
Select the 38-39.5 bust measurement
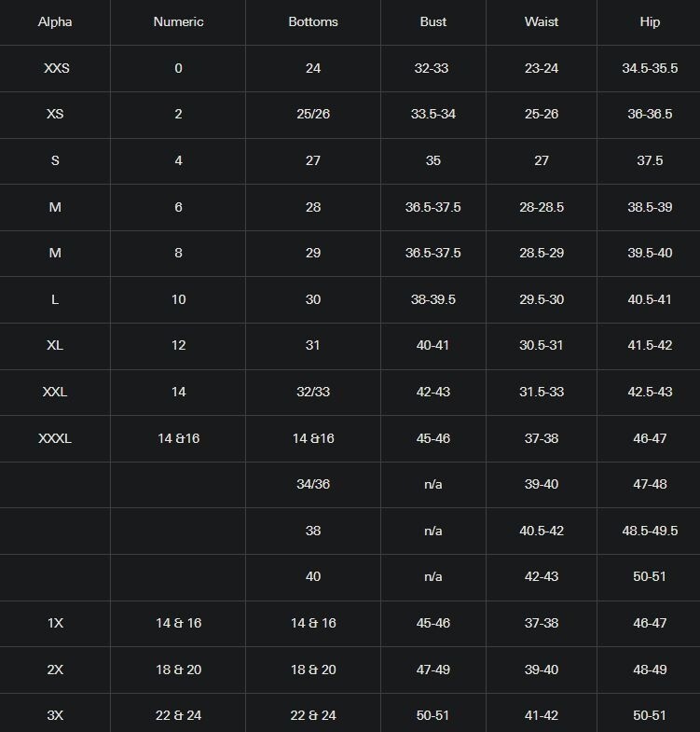pyautogui.click(x=432, y=299)
